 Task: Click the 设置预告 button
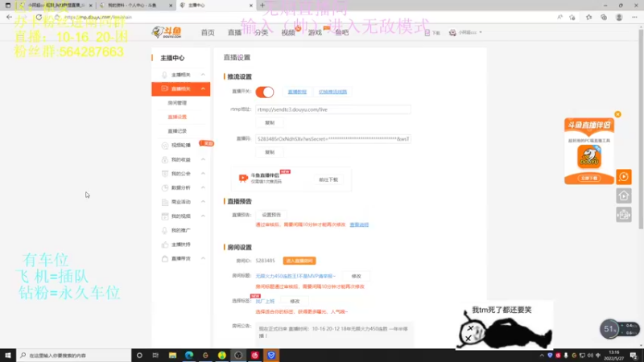pyautogui.click(x=271, y=215)
